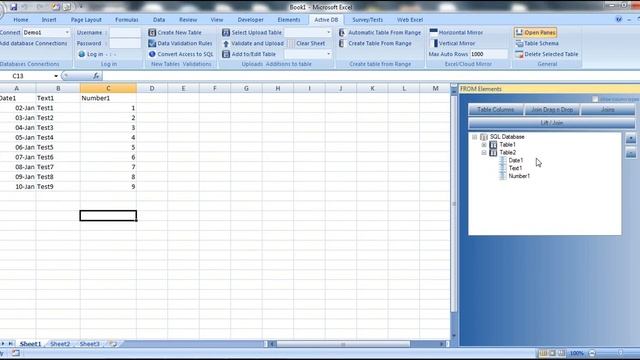Click the Log in button text
Screen dimensions: 640x360
[x=95, y=54]
